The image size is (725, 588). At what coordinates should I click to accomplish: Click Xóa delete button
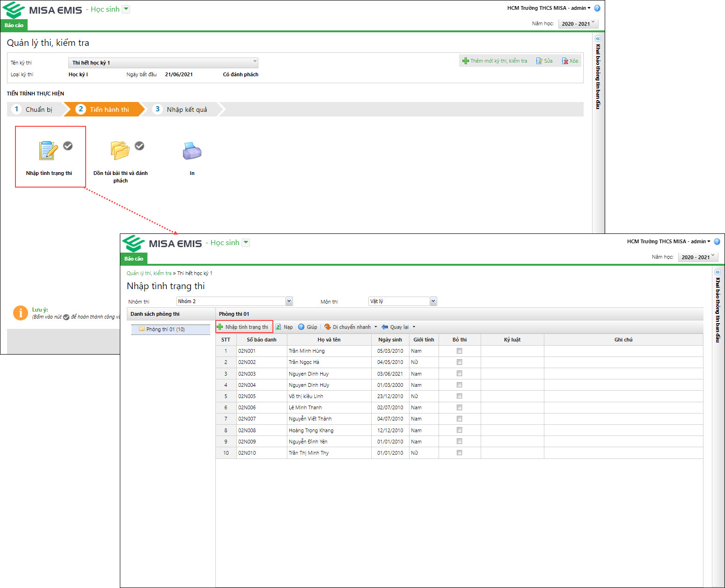click(570, 61)
